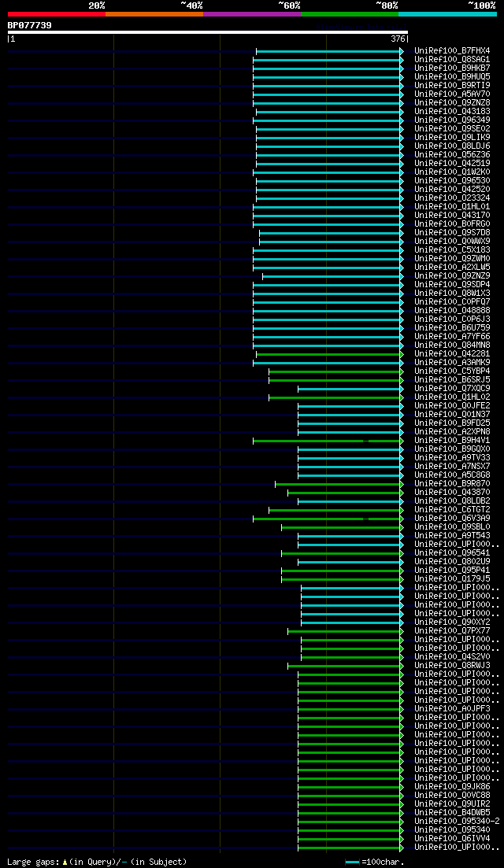This screenshot has height=868, width=504.
Task: Open hit UniRef100_B9RTI9
Action: [452, 85]
